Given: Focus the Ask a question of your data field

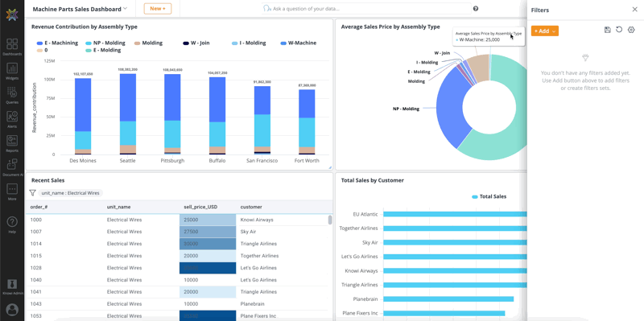Looking at the screenshot, I should coord(366,9).
